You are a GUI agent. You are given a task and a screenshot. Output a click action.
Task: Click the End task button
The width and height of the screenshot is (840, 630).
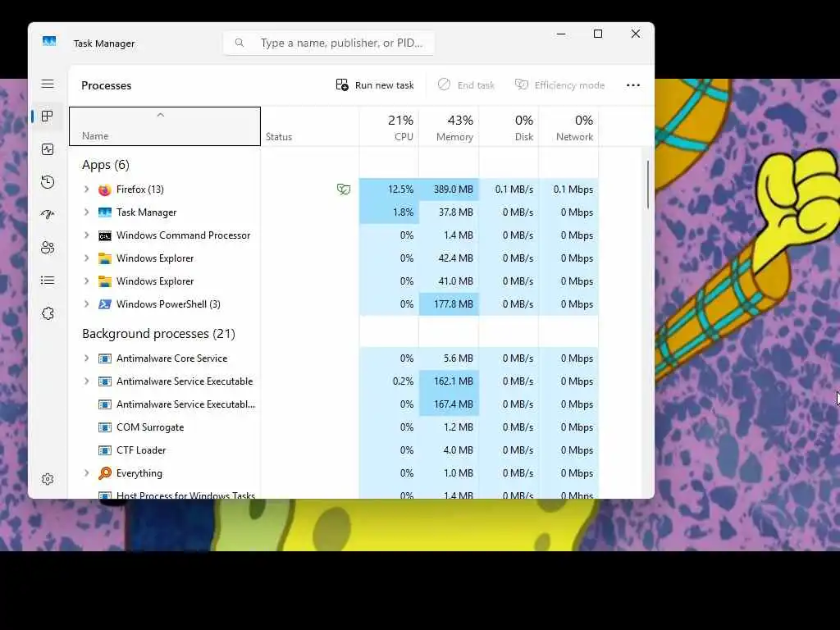coord(466,85)
